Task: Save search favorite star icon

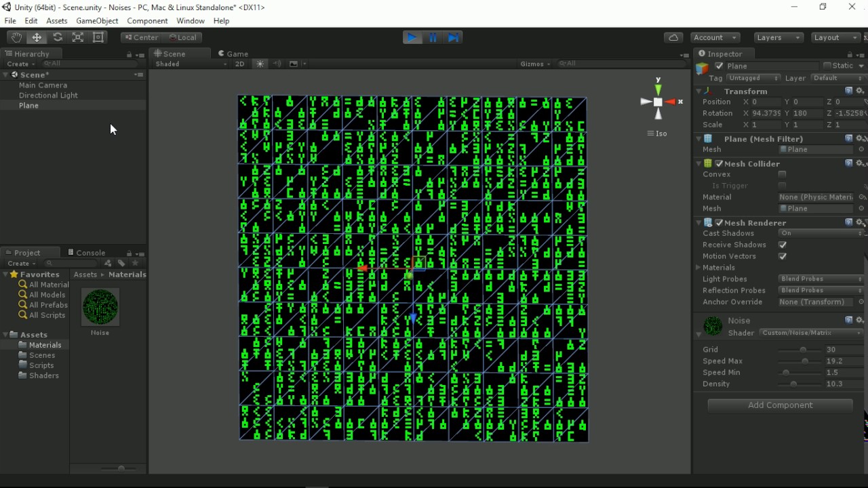Action: pos(135,263)
